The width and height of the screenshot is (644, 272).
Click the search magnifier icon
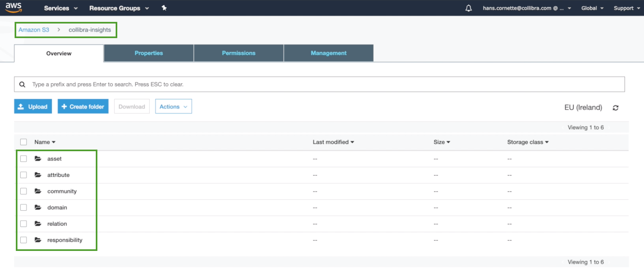click(22, 84)
